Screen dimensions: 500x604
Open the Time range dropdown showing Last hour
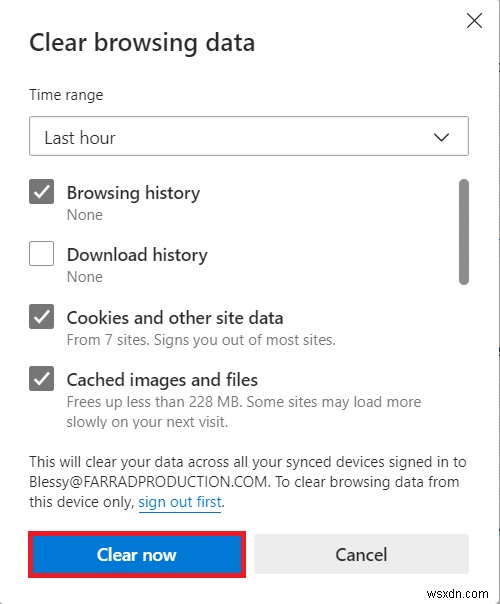tap(249, 136)
